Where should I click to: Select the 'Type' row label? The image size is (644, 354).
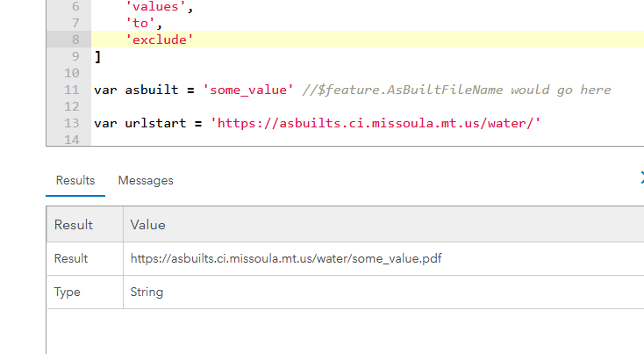tap(67, 292)
